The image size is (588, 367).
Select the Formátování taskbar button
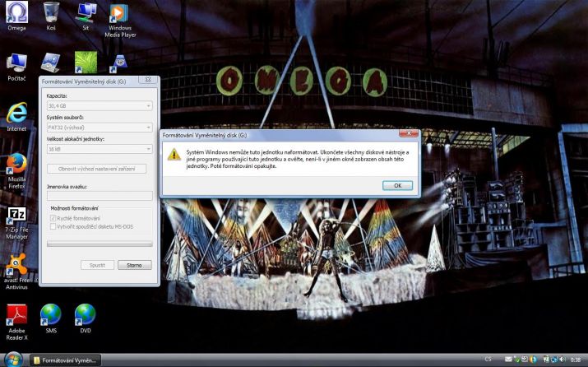65,360
